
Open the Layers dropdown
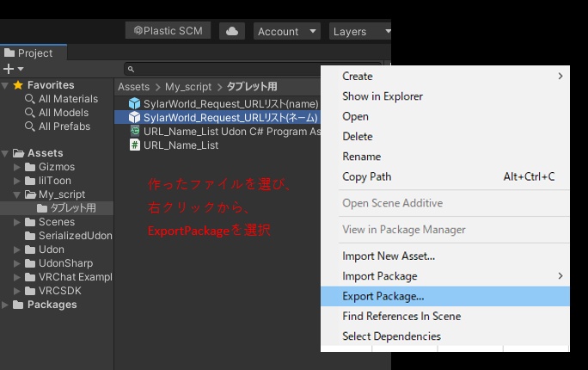click(360, 31)
